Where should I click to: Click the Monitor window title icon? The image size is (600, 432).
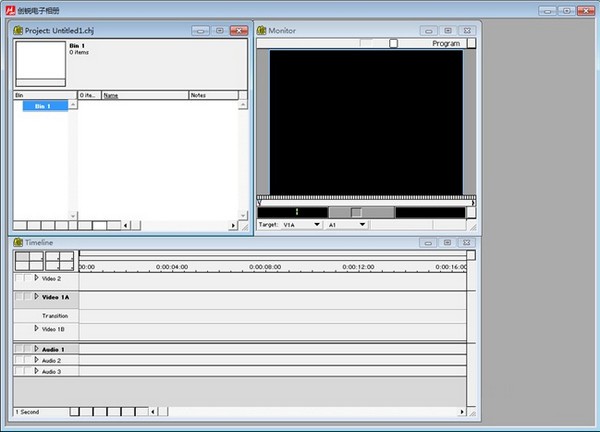pyautogui.click(x=262, y=31)
